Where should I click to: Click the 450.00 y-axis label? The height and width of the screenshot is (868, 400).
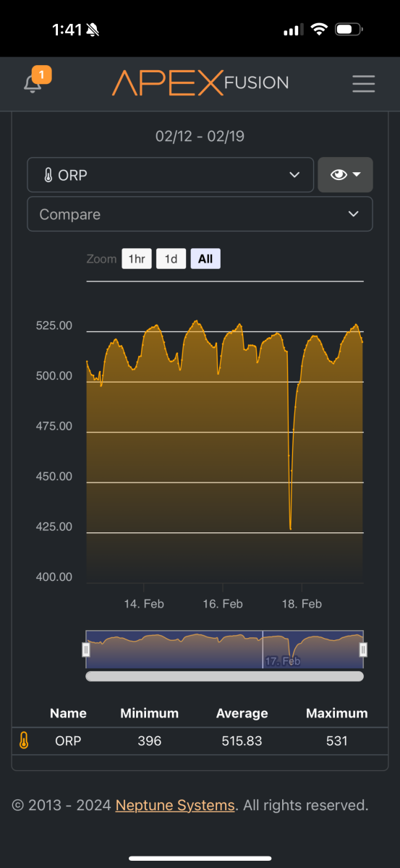(54, 477)
